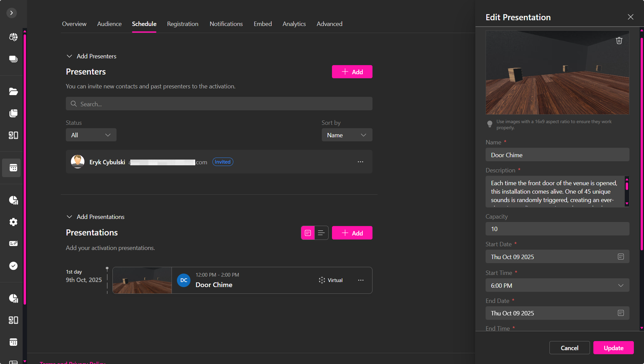Open the Start Date calendar picker
This screenshot has height=364, width=644.
pyautogui.click(x=621, y=257)
